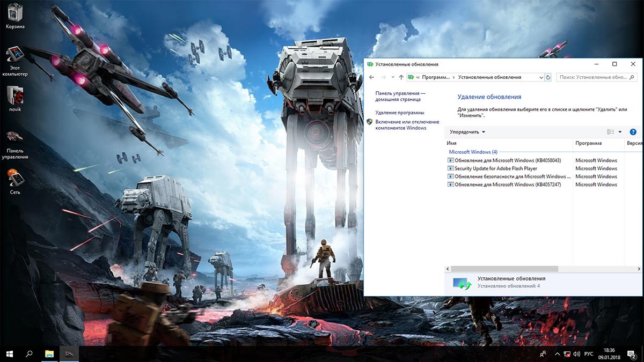Screen dimensions: 644x362
Task: Open the People icon in the tray
Action: 543,354
